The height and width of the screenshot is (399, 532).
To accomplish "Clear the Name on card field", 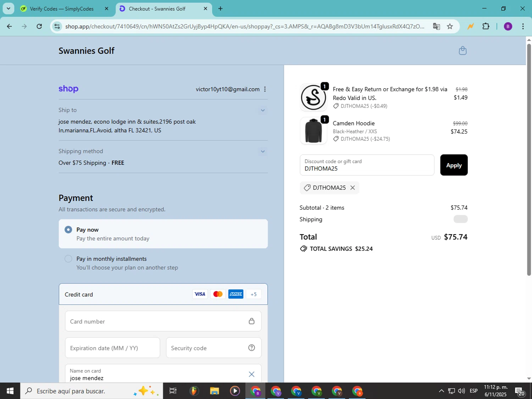I will (251, 374).
